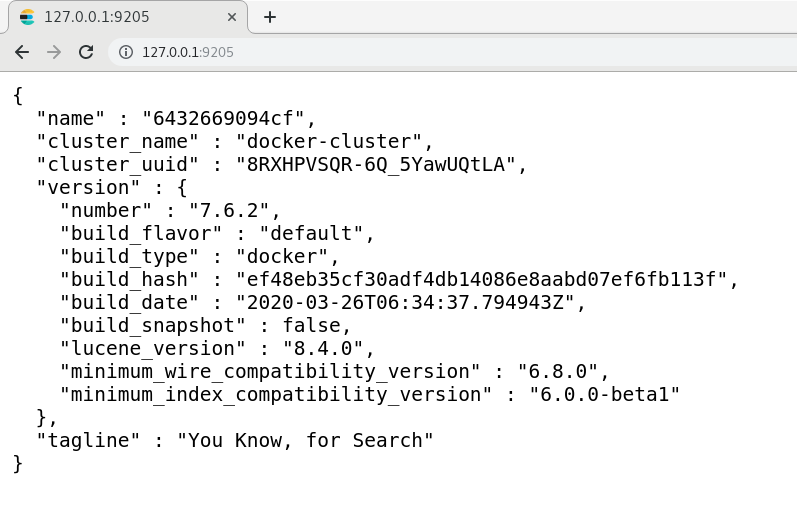This screenshot has height=508, width=797.
Task: Click the "6.0.0-beta1" index compatibility value
Action: coord(604,395)
